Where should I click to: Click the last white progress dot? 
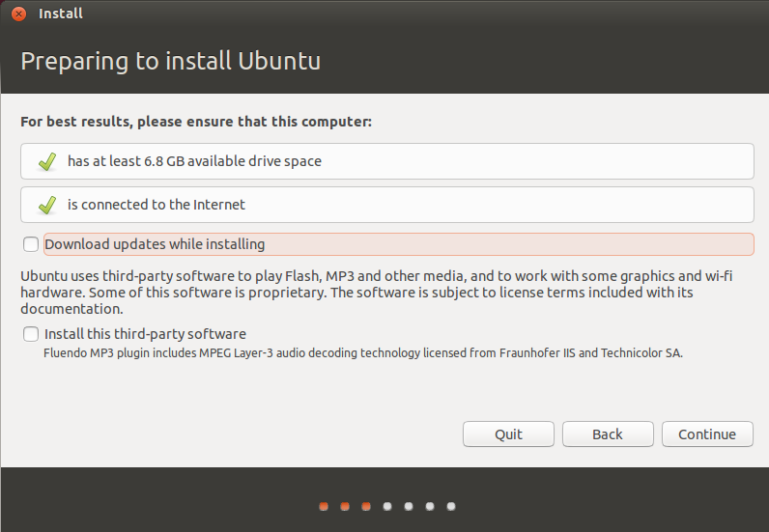pyautogui.click(x=451, y=505)
